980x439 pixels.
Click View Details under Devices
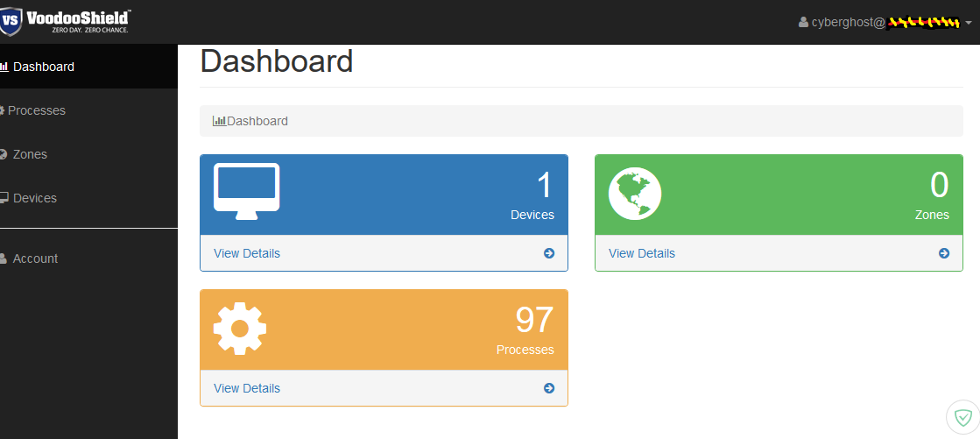coord(247,253)
